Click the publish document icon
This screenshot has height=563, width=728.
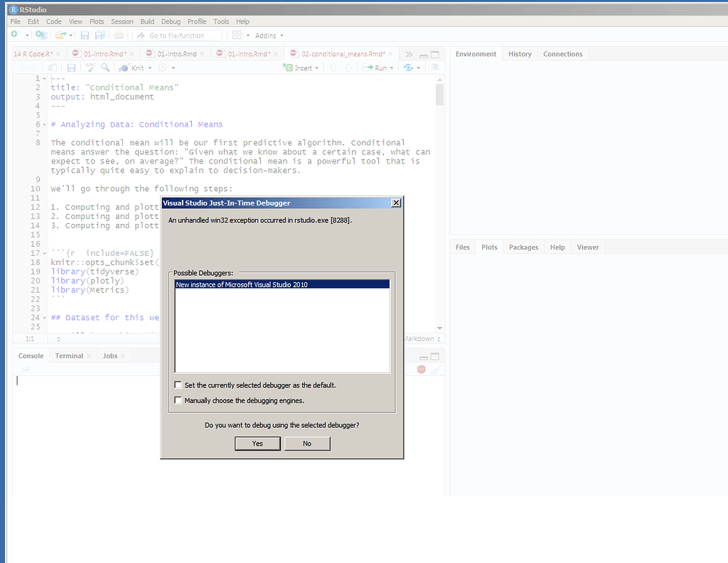408,68
